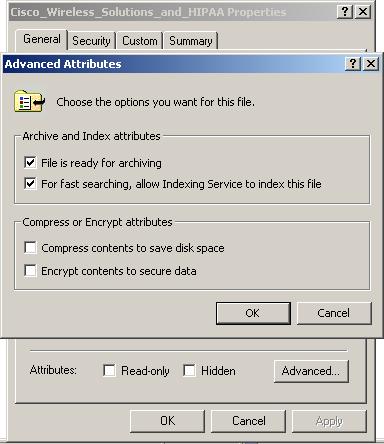Open the Security tab
Viewport: 384px width, 444px height.
tap(91, 41)
